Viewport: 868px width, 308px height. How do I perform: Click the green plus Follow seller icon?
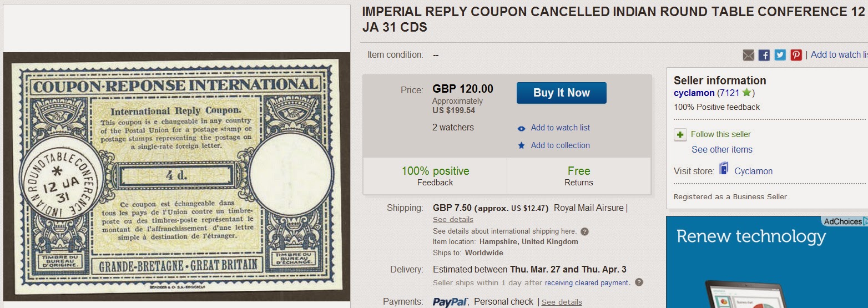(680, 134)
